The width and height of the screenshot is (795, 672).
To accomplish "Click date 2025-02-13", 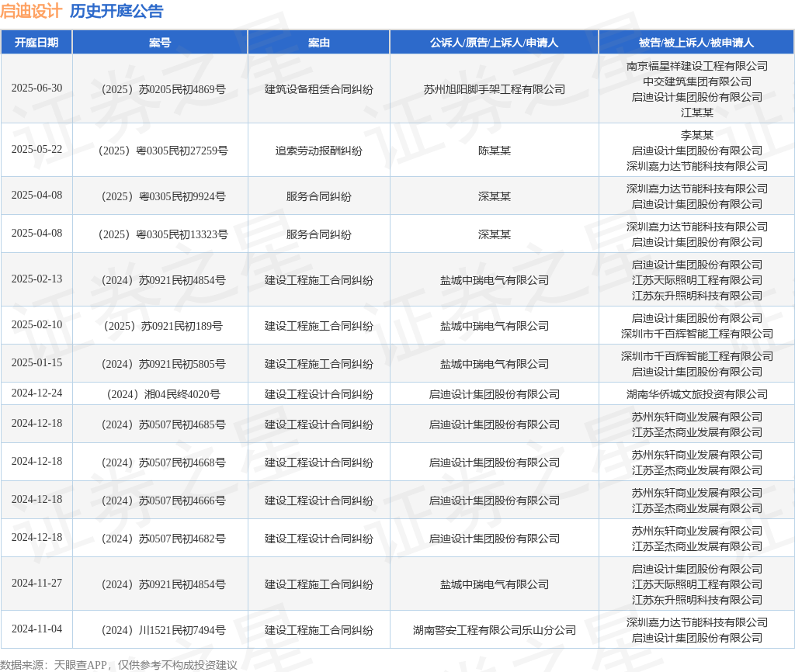I will [36, 279].
